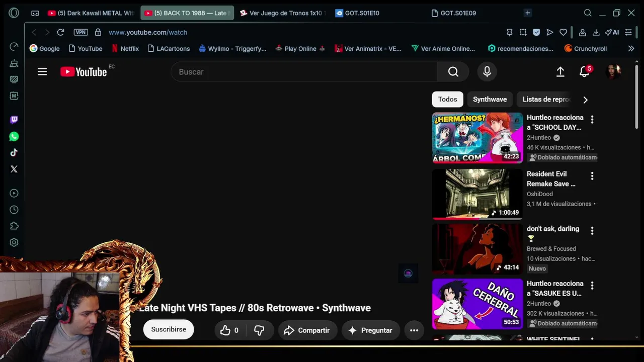Click the Compartir share button
The width and height of the screenshot is (644, 362).
pyautogui.click(x=307, y=330)
